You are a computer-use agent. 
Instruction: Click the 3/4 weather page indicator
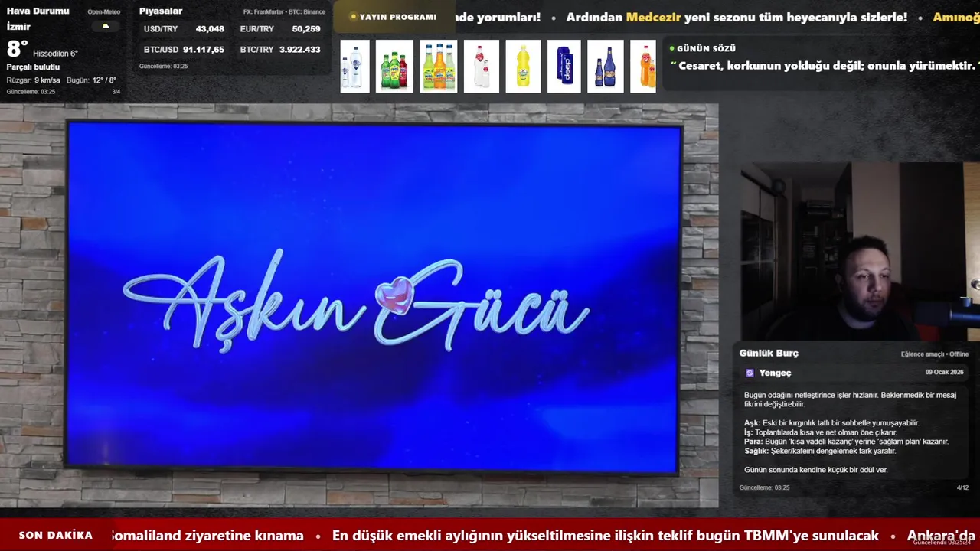116,92
